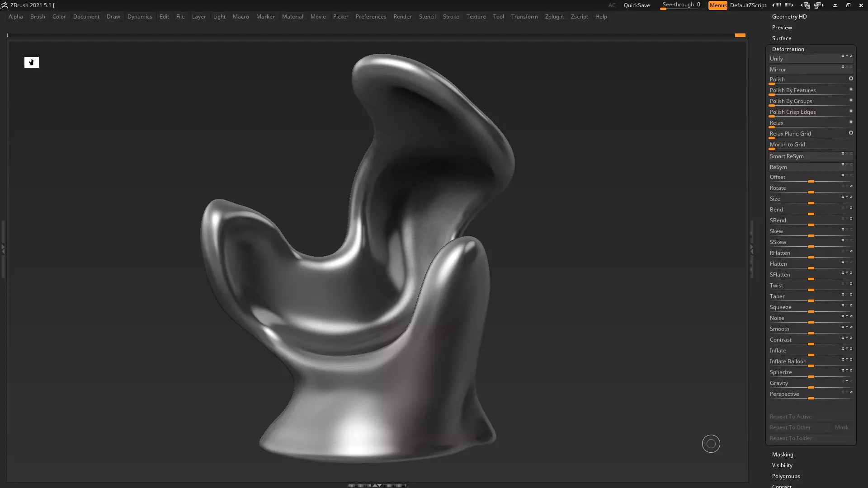This screenshot has width=868, height=488.
Task: Collapse the Deformation subpalette
Action: 788,49
